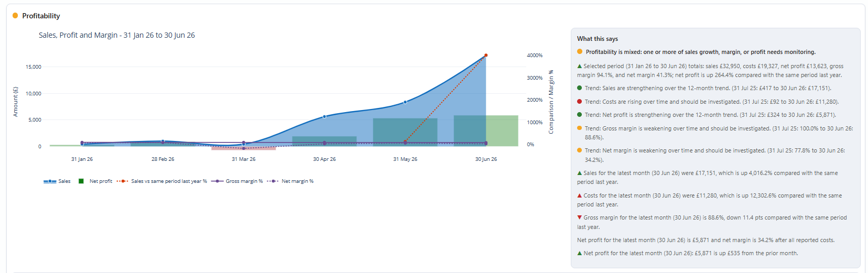Image resolution: width=868 pixels, height=273 pixels.
Task: Toggle the Sales series in the chart legend
Action: click(57, 181)
